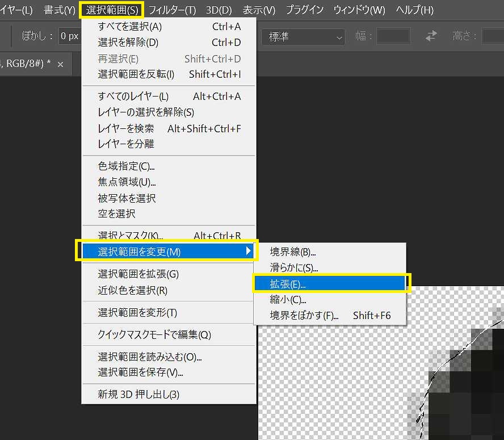Choose 被写体を選択 menu entry
The height and width of the screenshot is (440, 504).
point(169,198)
